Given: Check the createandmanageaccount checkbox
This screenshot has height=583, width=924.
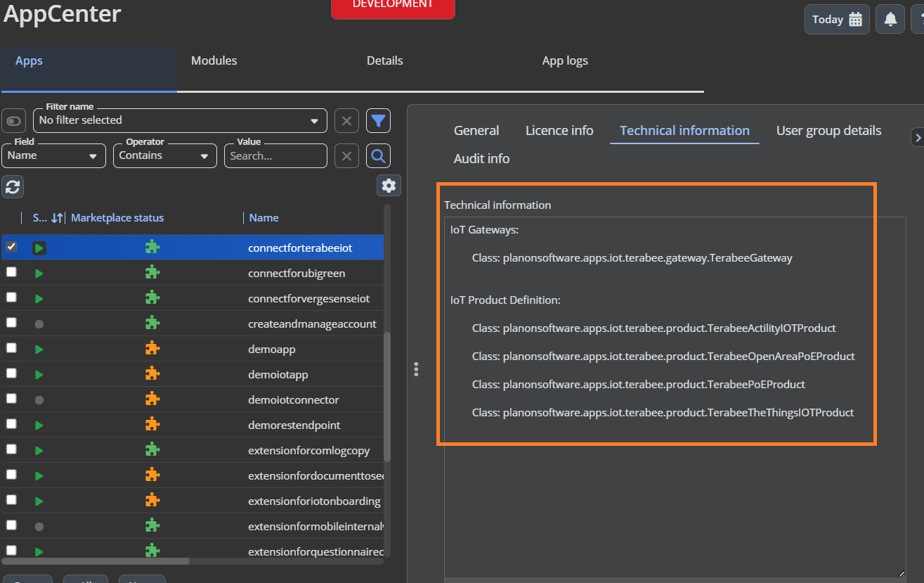Looking at the screenshot, I should [x=11, y=323].
